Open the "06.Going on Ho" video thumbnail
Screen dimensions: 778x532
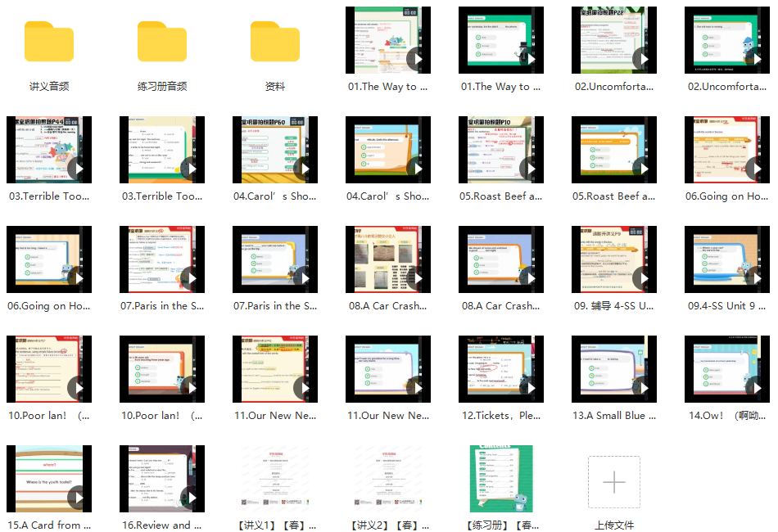pyautogui.click(x=727, y=150)
